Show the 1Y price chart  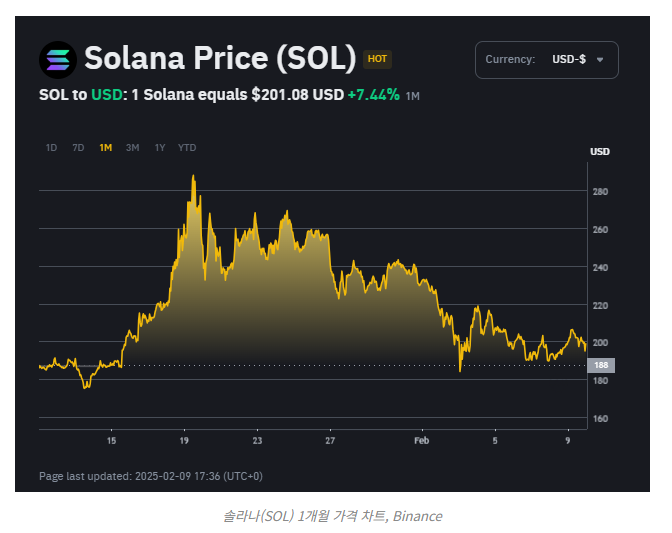tap(159, 148)
